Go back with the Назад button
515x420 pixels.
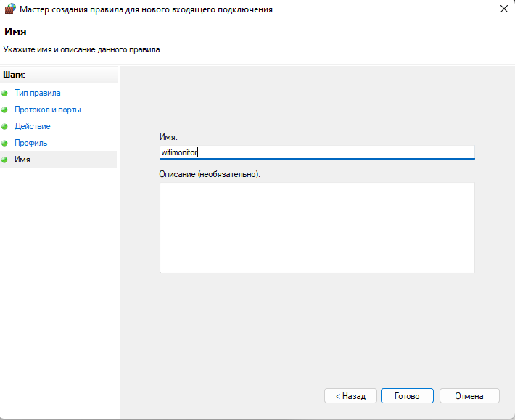pyautogui.click(x=350, y=396)
